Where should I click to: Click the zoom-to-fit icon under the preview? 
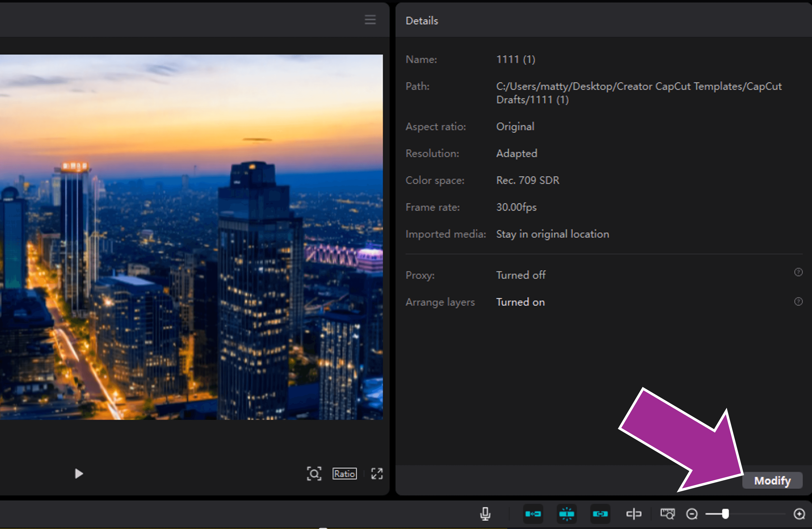point(314,474)
